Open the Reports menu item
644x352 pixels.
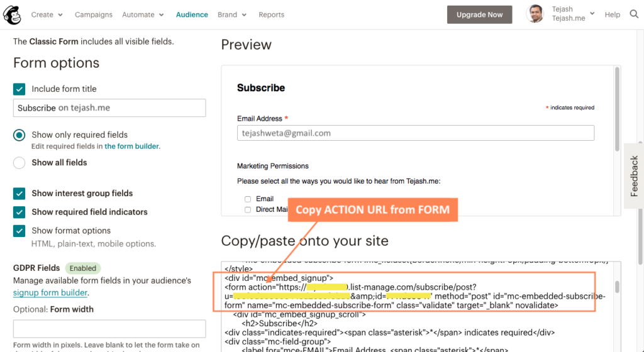[x=271, y=14]
